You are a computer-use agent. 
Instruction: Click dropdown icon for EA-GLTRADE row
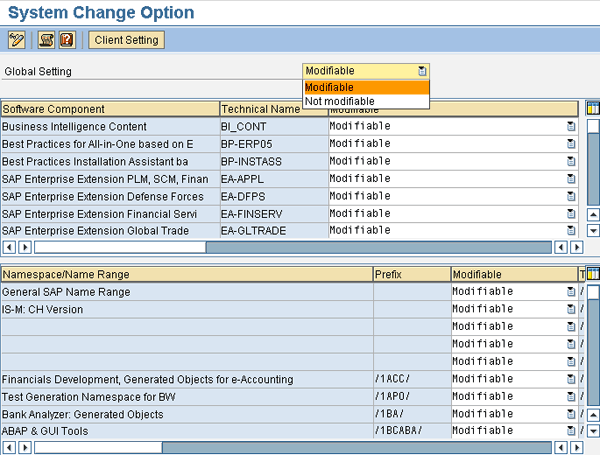571,230
